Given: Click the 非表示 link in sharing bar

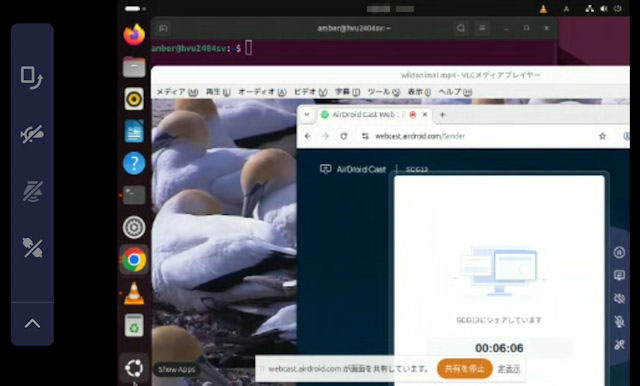Looking at the screenshot, I should pos(509,369).
